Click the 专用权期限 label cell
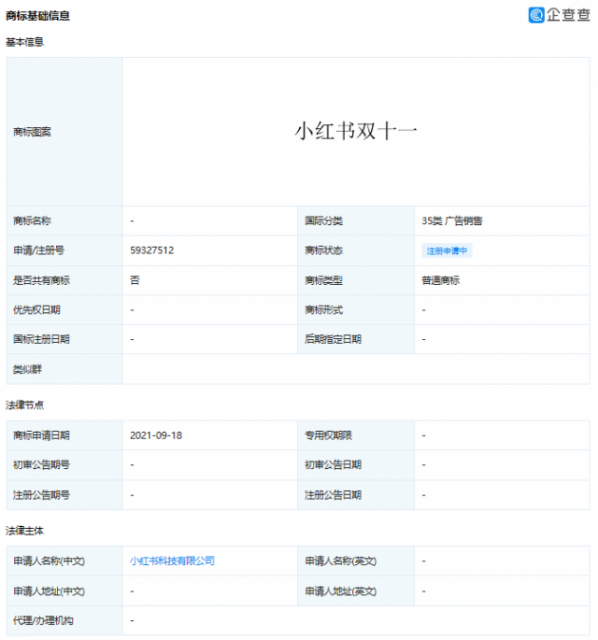The height and width of the screenshot is (640, 598). (356, 436)
